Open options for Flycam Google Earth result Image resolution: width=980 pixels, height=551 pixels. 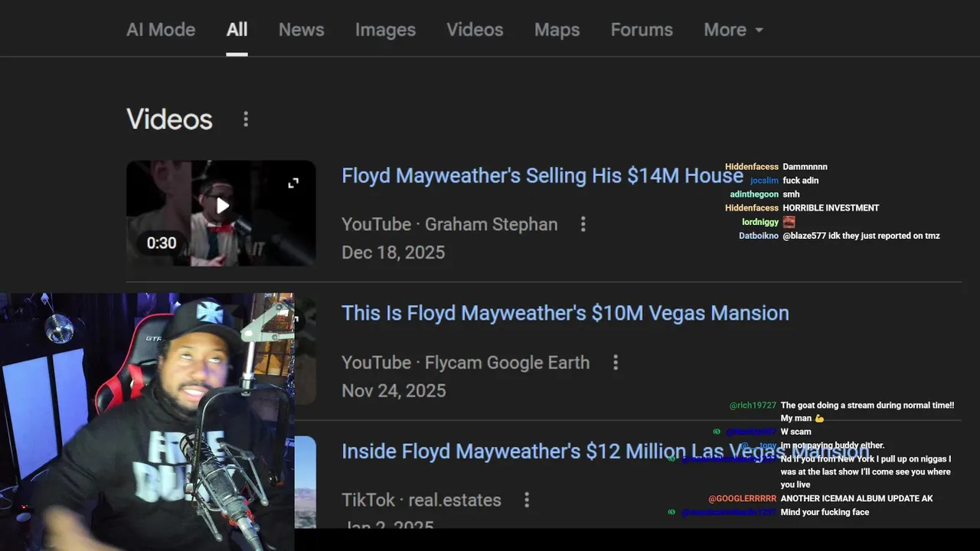616,363
